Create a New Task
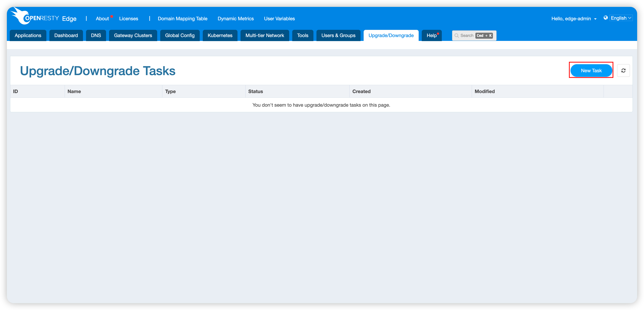 [x=591, y=71]
